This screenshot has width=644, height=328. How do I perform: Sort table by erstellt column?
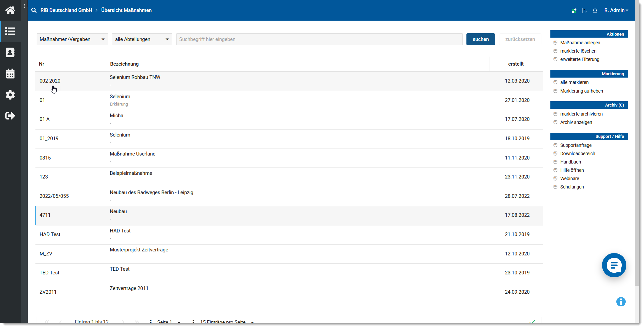[x=515, y=64]
